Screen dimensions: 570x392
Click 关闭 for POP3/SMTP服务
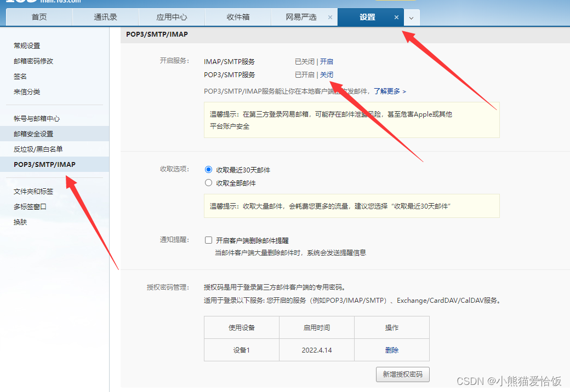point(327,75)
